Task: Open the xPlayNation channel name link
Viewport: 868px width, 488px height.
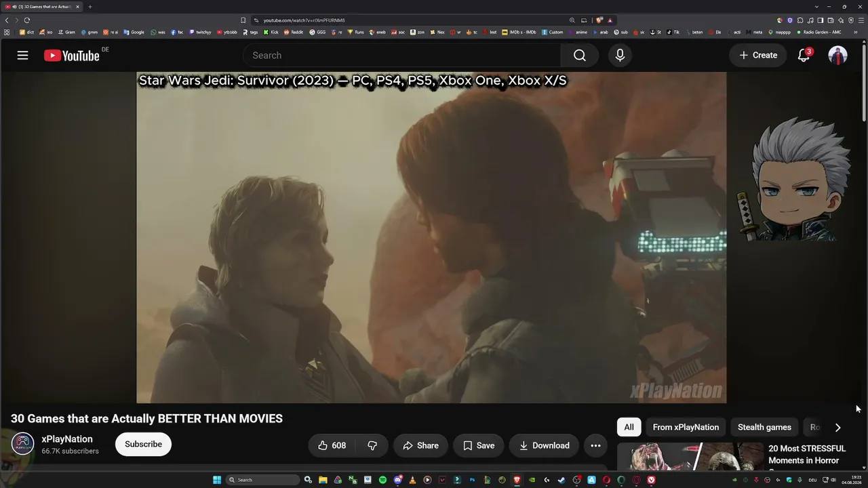Action: pos(67,439)
